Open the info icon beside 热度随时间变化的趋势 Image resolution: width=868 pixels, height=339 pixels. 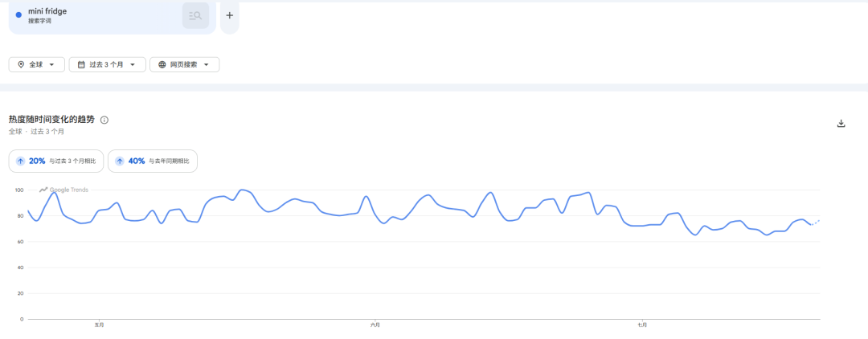point(104,120)
